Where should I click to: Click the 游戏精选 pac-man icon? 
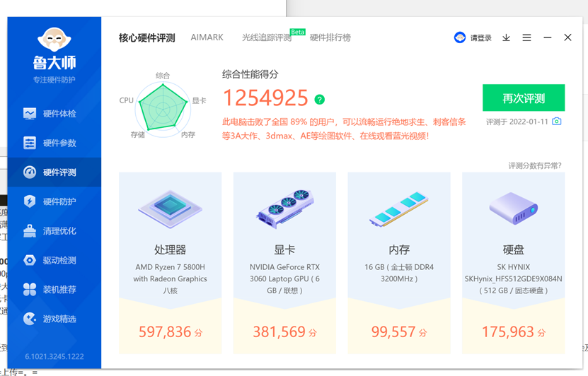(x=30, y=319)
